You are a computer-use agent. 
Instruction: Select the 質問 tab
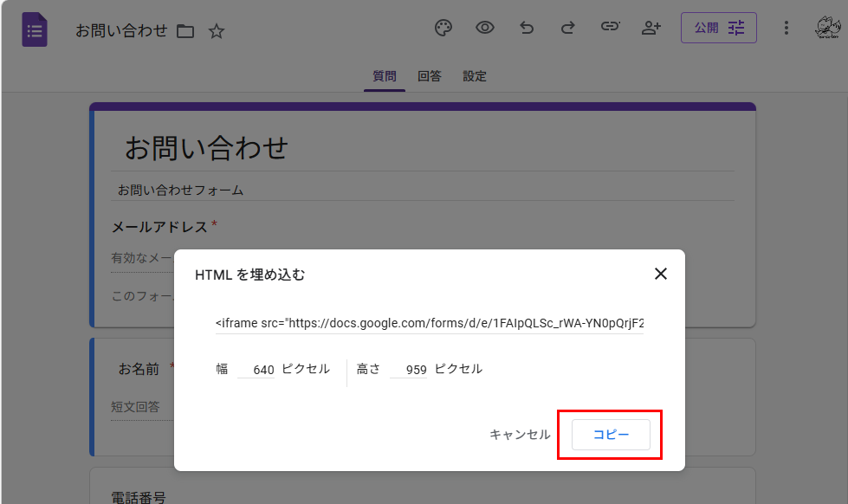coord(384,76)
